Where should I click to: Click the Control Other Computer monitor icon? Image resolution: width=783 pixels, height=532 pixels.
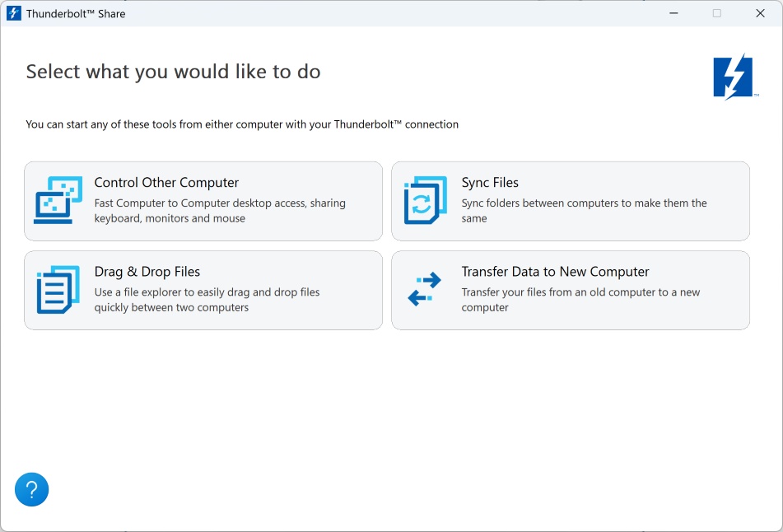[58, 200]
